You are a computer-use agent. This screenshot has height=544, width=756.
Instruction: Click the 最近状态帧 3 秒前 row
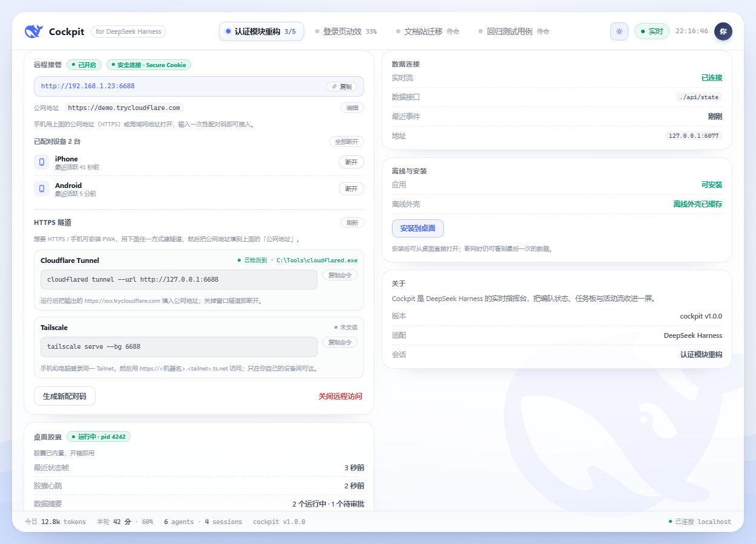tap(199, 468)
